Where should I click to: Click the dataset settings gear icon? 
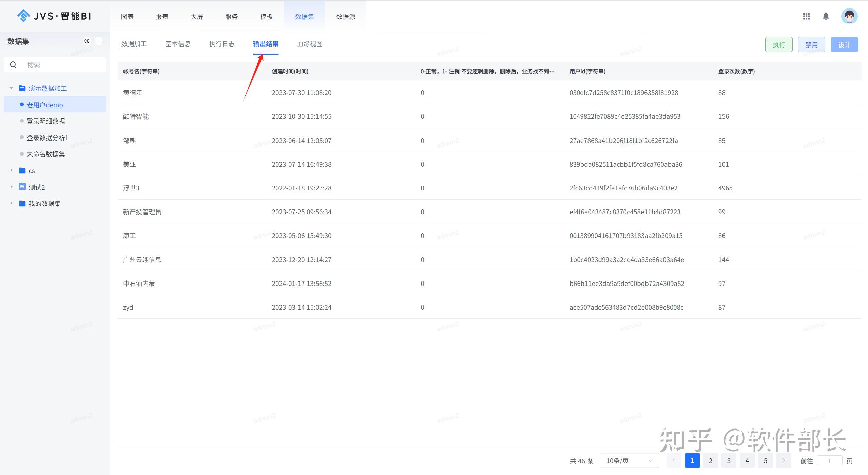coord(87,41)
